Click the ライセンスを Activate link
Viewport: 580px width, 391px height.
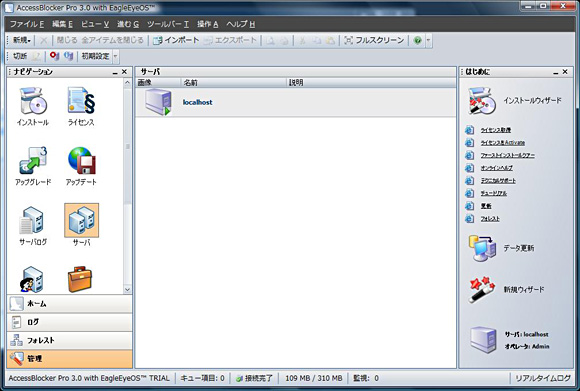[503, 143]
